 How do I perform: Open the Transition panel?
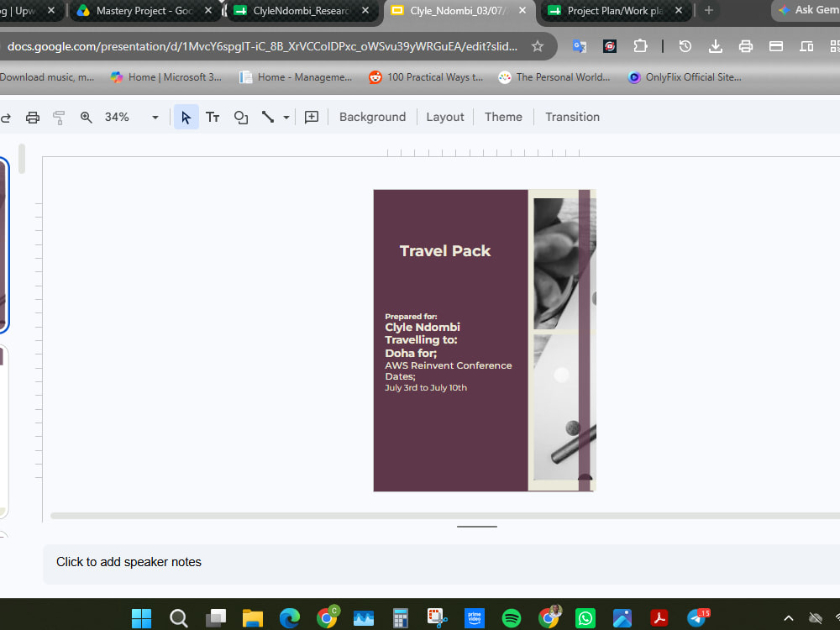coord(572,117)
